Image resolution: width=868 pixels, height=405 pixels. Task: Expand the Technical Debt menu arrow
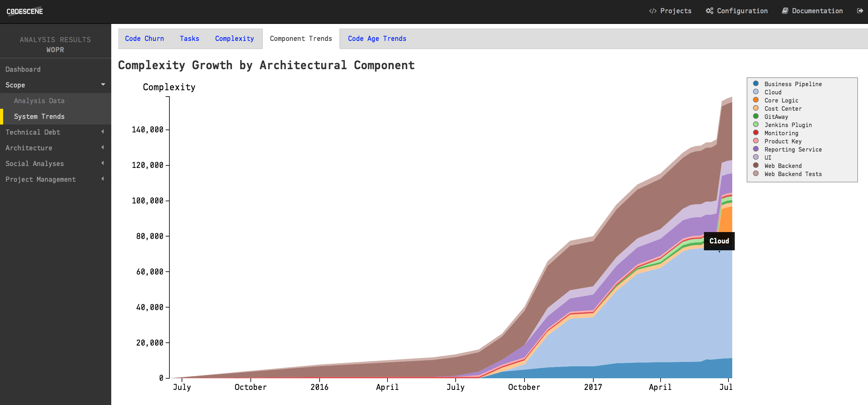[x=102, y=132]
